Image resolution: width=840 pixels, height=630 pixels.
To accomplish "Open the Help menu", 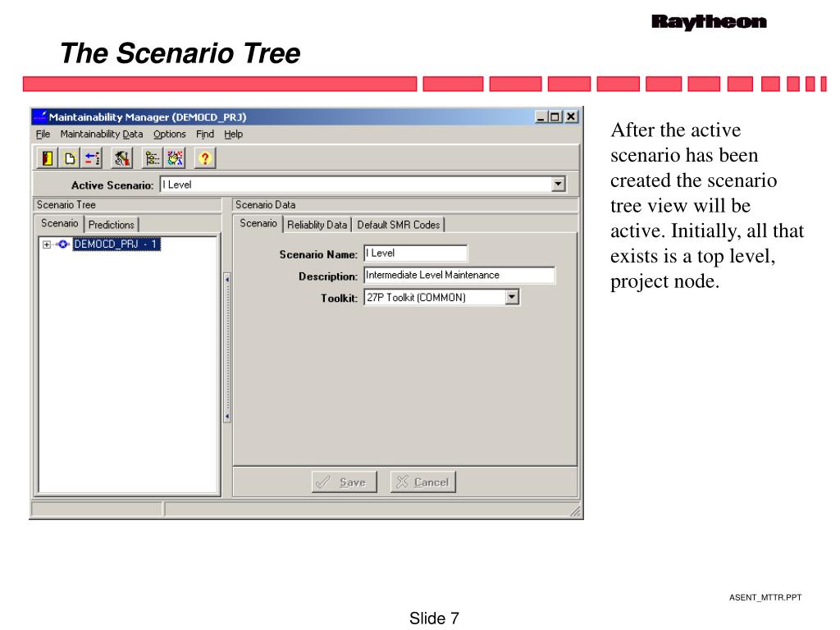I will (233, 134).
